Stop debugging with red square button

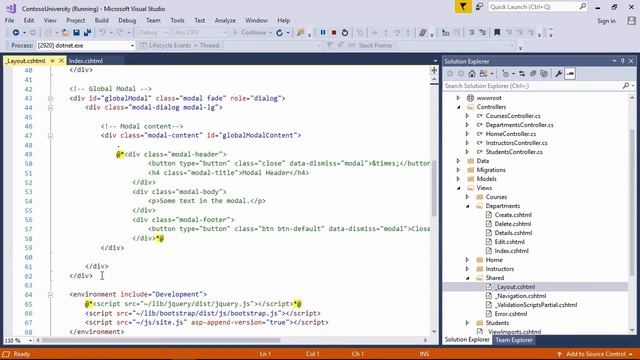click(x=334, y=33)
